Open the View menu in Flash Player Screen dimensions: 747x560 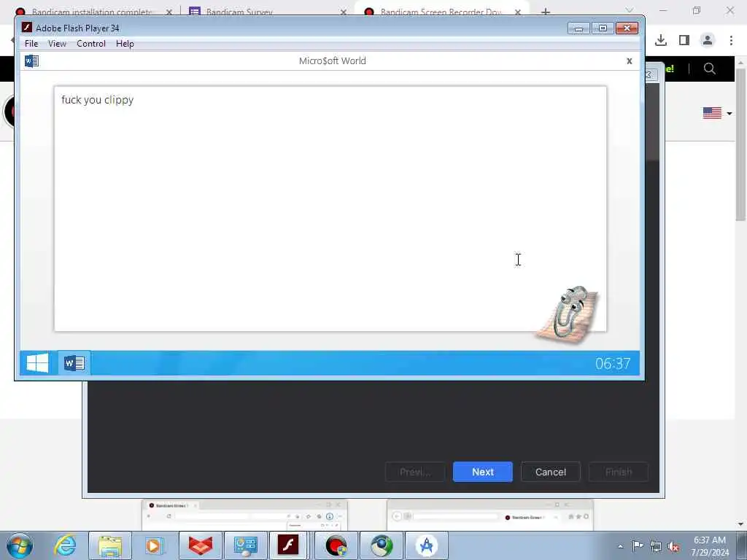coord(57,43)
